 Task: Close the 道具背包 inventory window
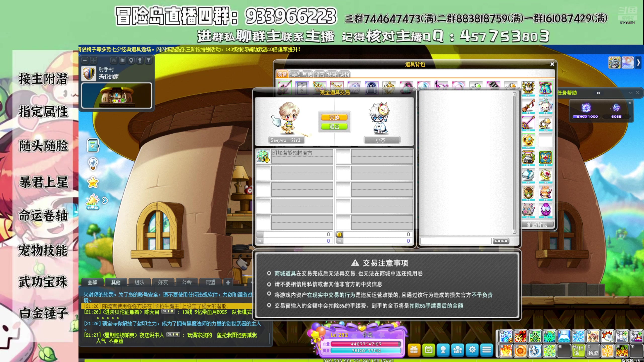tap(552, 64)
